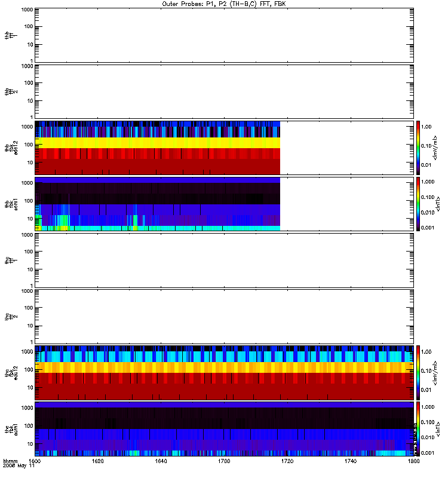Click the 1800 time axis label
The height and width of the screenshot is (478, 448).
413,461
